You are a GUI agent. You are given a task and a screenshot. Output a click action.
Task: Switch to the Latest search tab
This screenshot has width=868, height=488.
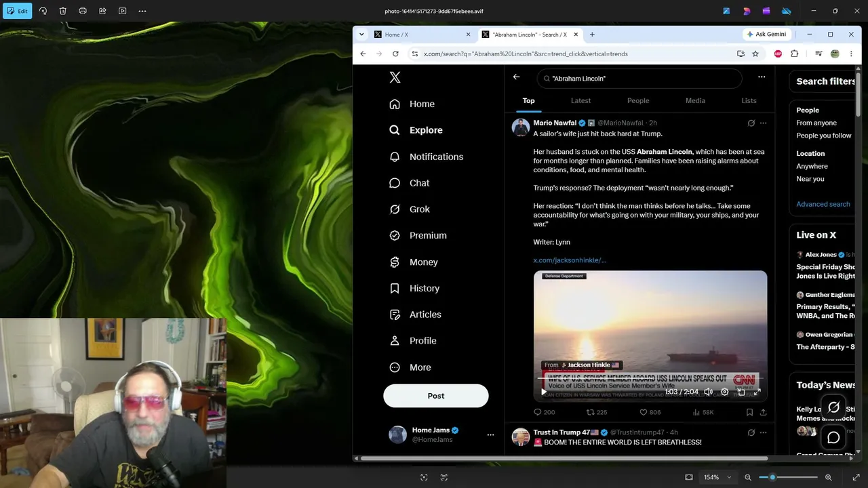(581, 100)
